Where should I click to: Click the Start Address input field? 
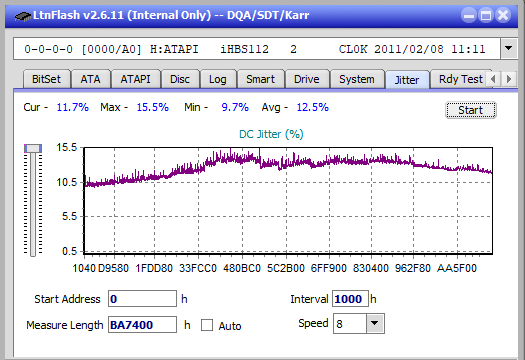click(x=142, y=299)
